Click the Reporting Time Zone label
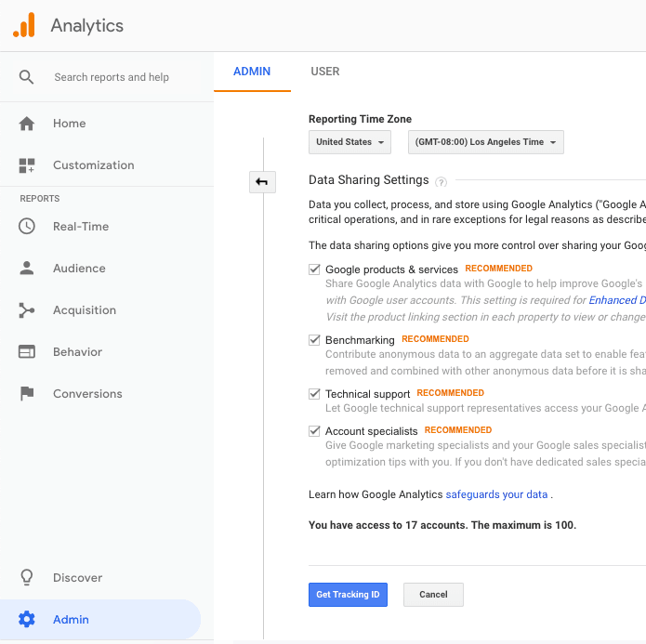 click(x=360, y=119)
